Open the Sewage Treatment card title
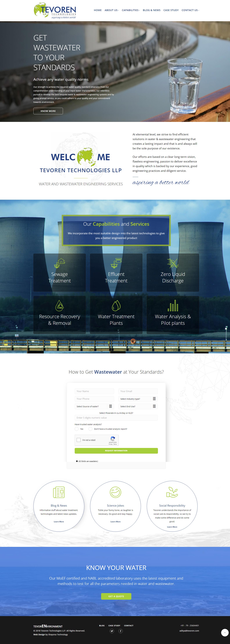The width and height of the screenshot is (230, 644). pyautogui.click(x=59, y=277)
